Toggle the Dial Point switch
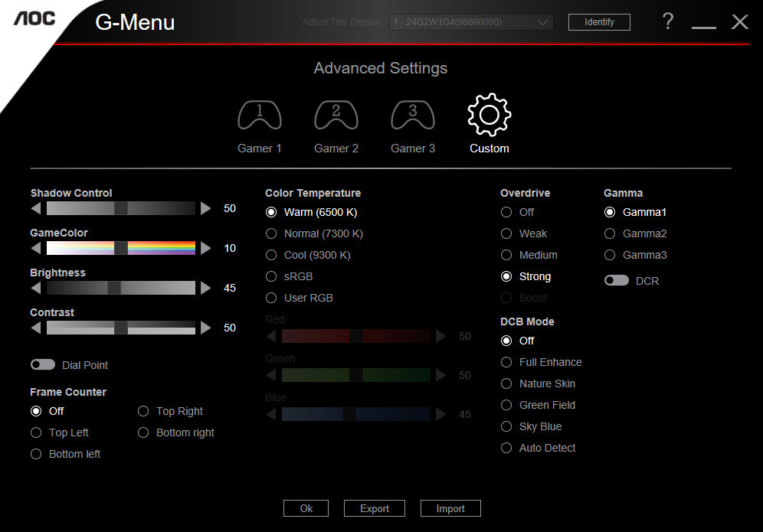 click(43, 364)
